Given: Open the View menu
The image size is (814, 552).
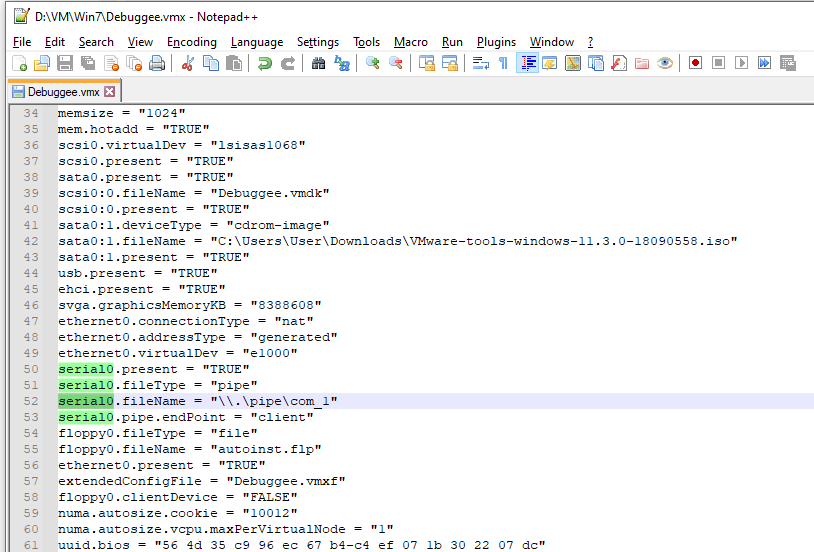Looking at the screenshot, I should tap(140, 42).
